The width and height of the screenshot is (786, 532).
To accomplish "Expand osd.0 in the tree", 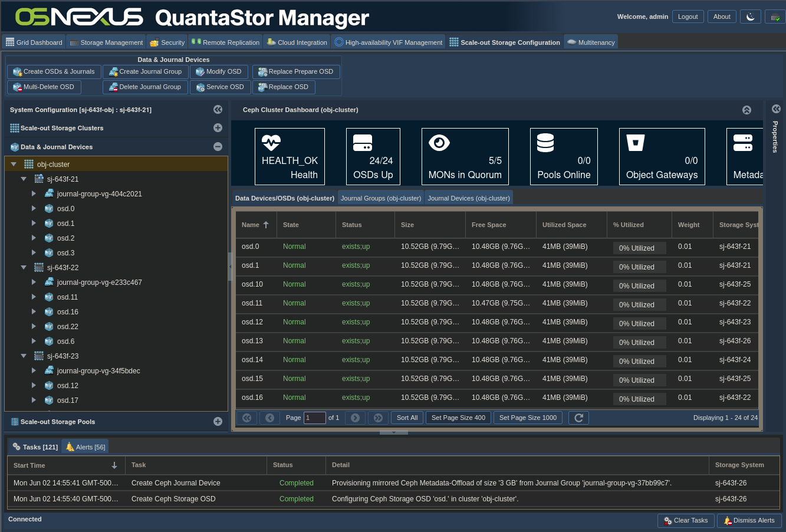I will coord(34,209).
